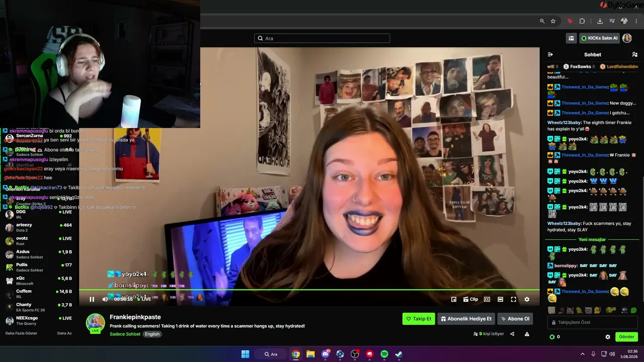Click the Gönder send button

[x=626, y=337]
